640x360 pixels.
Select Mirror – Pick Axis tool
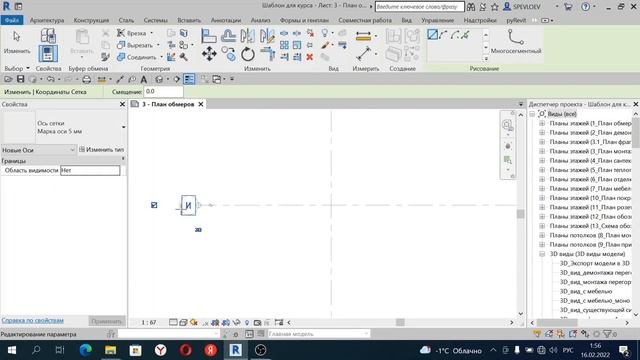coord(247,36)
